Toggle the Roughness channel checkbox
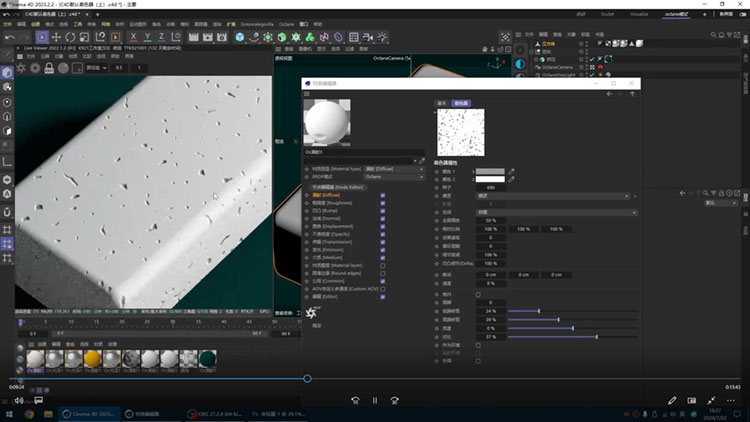This screenshot has width=750, height=422. tap(383, 204)
